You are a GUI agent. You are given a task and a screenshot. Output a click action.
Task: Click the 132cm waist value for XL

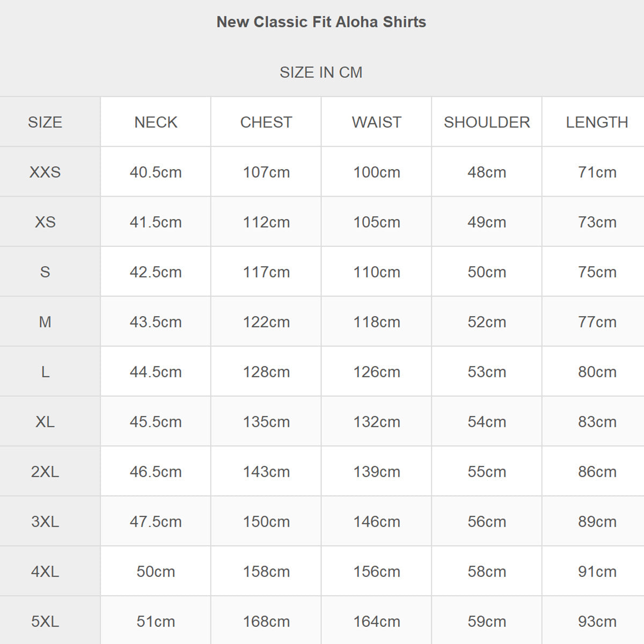coord(377,422)
